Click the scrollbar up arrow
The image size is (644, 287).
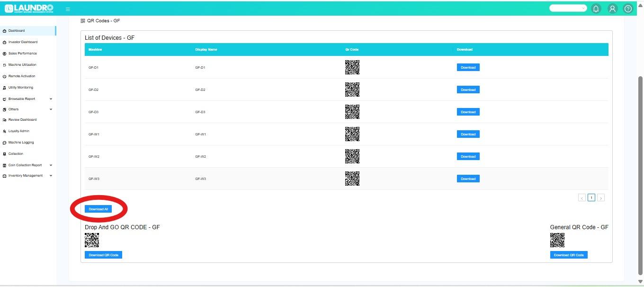pyautogui.click(x=641, y=5)
